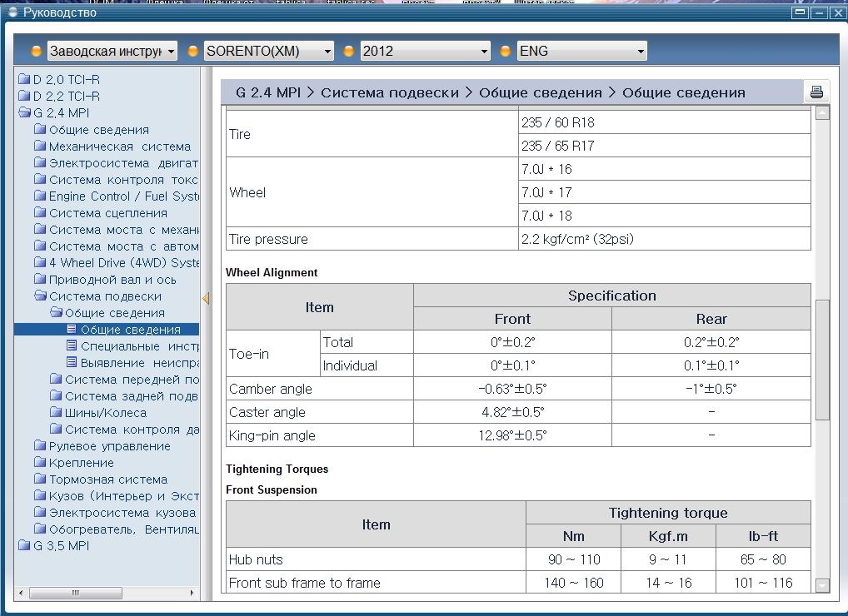This screenshot has width=848, height=616.
Task: Click the printer icon to print page
Action: tap(816, 92)
